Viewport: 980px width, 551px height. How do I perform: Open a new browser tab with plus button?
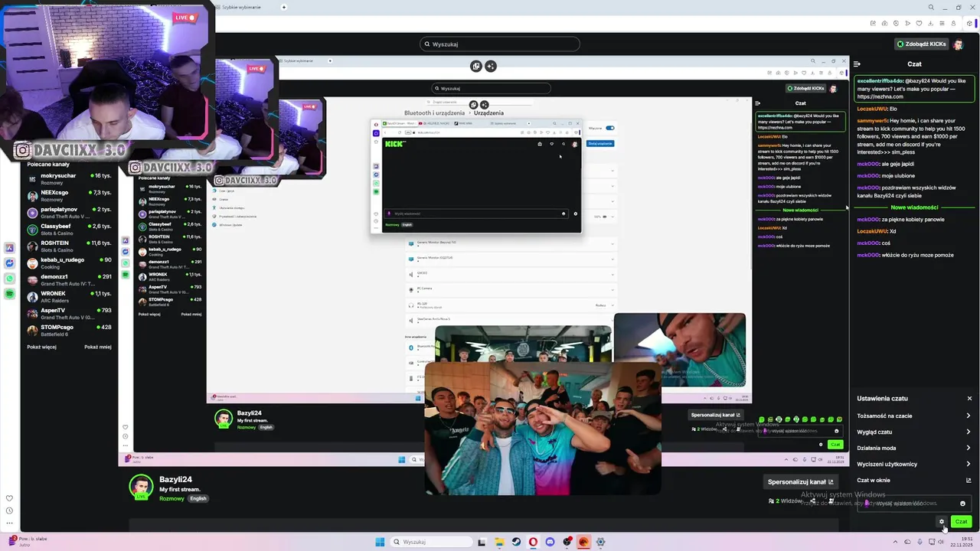click(284, 7)
